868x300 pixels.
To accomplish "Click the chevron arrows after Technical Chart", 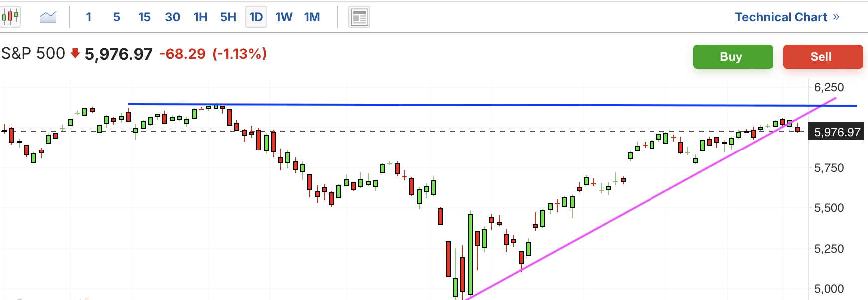I will (x=836, y=17).
